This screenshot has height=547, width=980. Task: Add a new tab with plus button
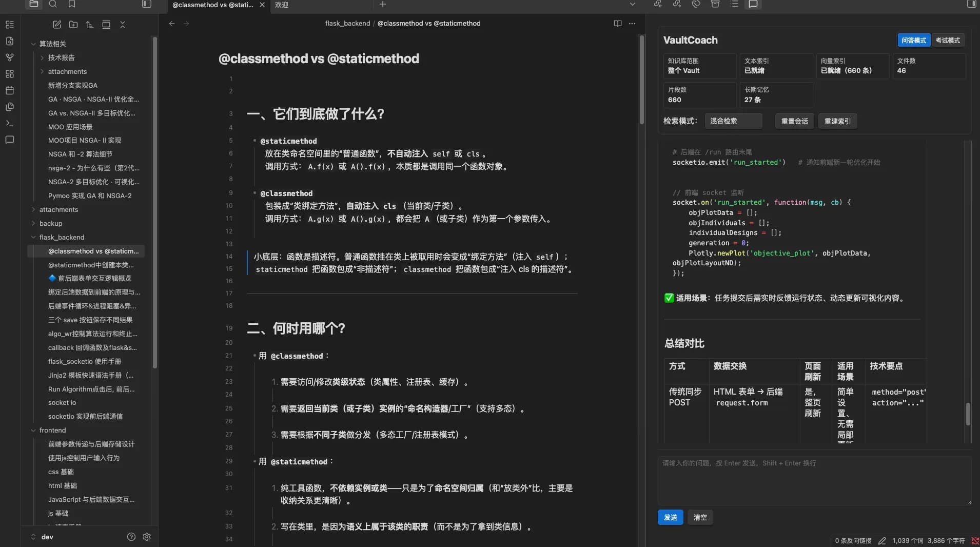[383, 4]
